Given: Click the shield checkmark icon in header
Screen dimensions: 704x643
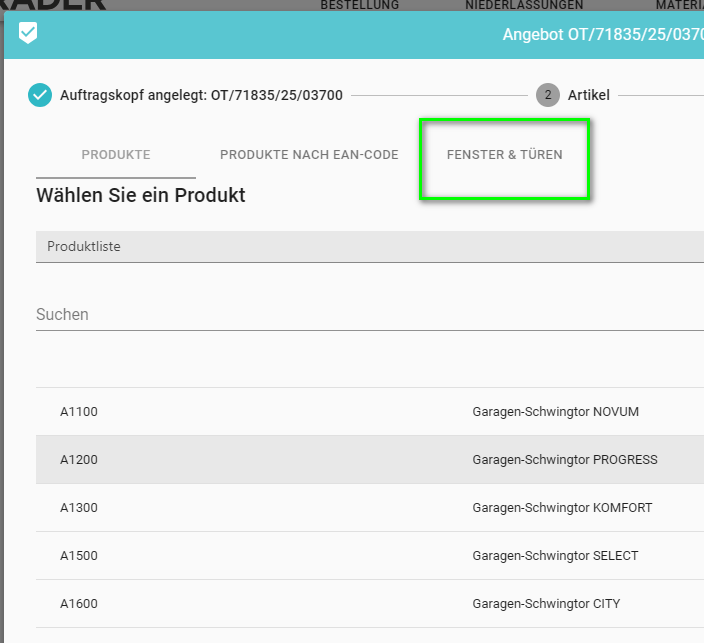Looking at the screenshot, I should tap(28, 34).
